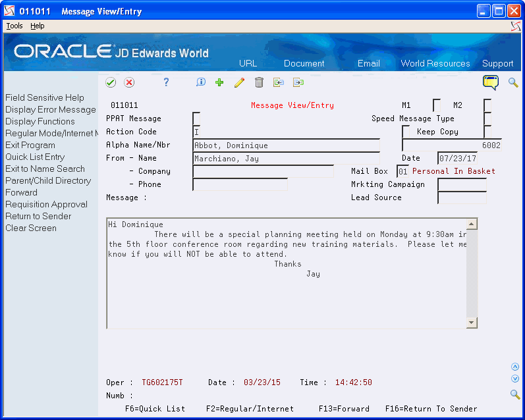Select Return to Sender in sidebar
Image resolution: width=525 pixels, height=420 pixels.
tap(38, 216)
